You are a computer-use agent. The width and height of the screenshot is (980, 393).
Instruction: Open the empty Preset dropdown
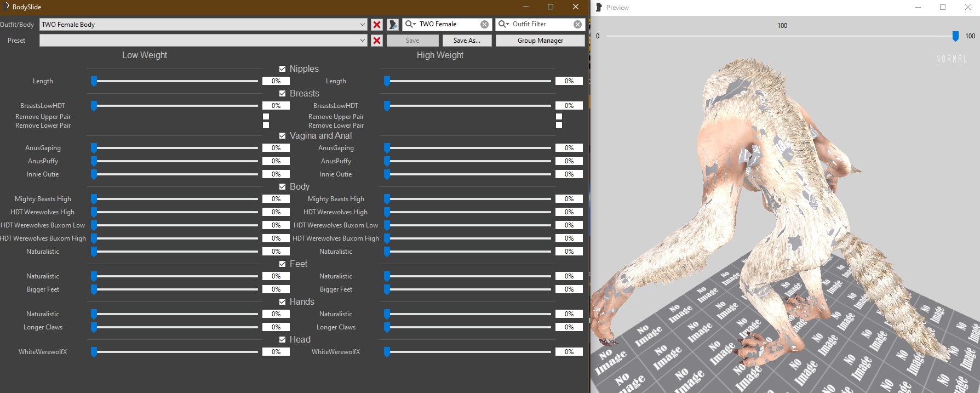[203, 41]
